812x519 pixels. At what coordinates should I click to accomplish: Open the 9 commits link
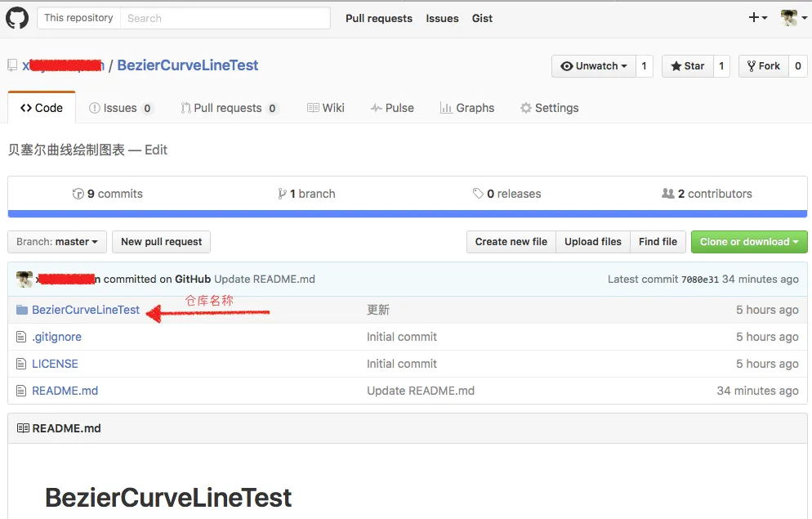108,194
